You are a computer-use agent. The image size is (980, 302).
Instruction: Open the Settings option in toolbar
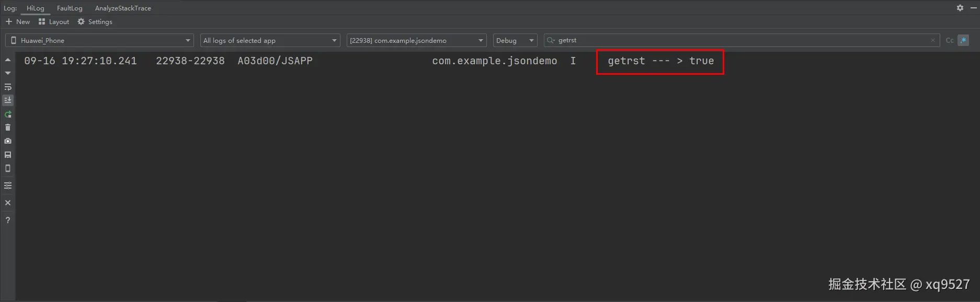coord(95,21)
